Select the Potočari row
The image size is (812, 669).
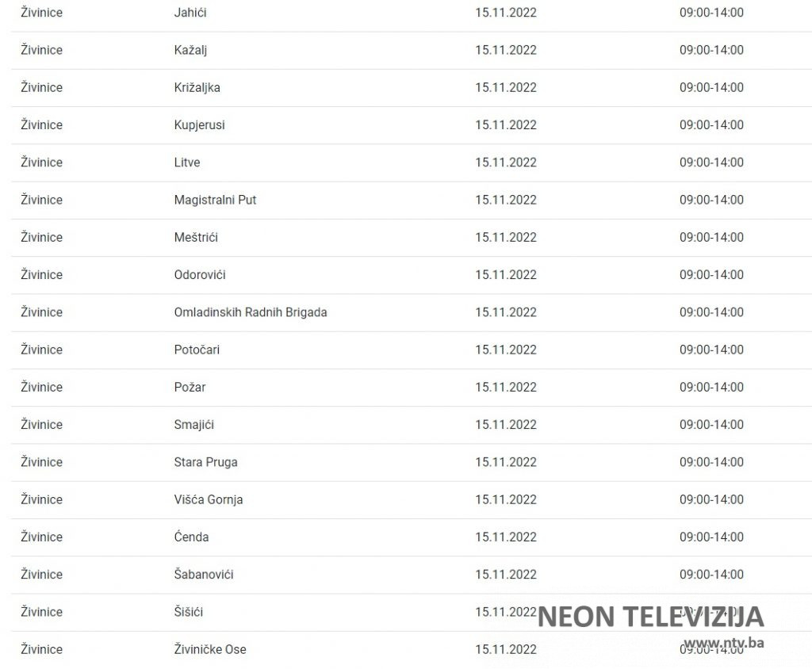(197, 350)
